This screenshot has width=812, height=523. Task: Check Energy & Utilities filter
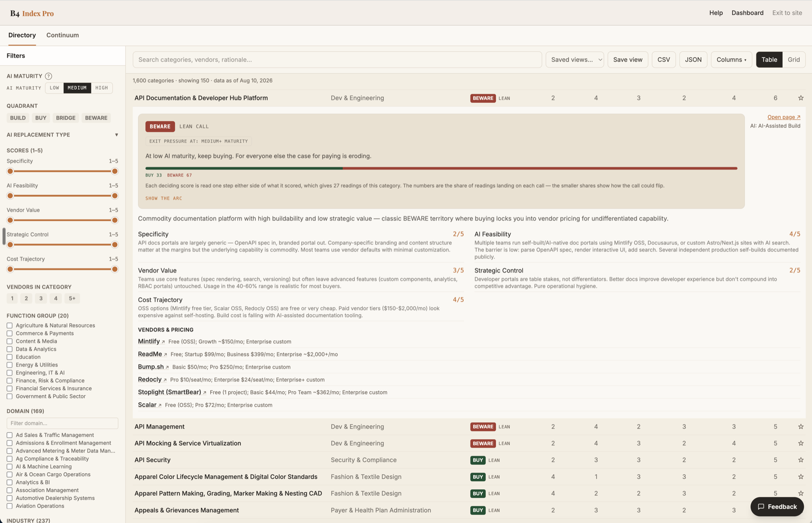click(x=9, y=365)
